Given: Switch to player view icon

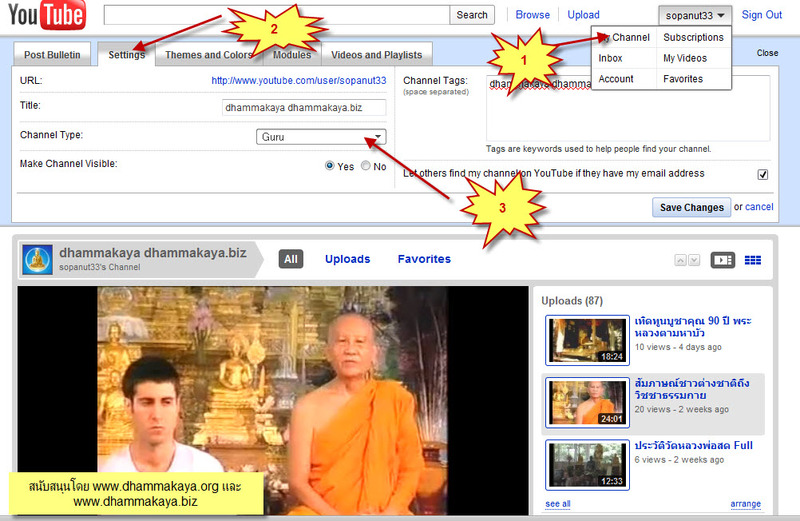Looking at the screenshot, I should 722,260.
